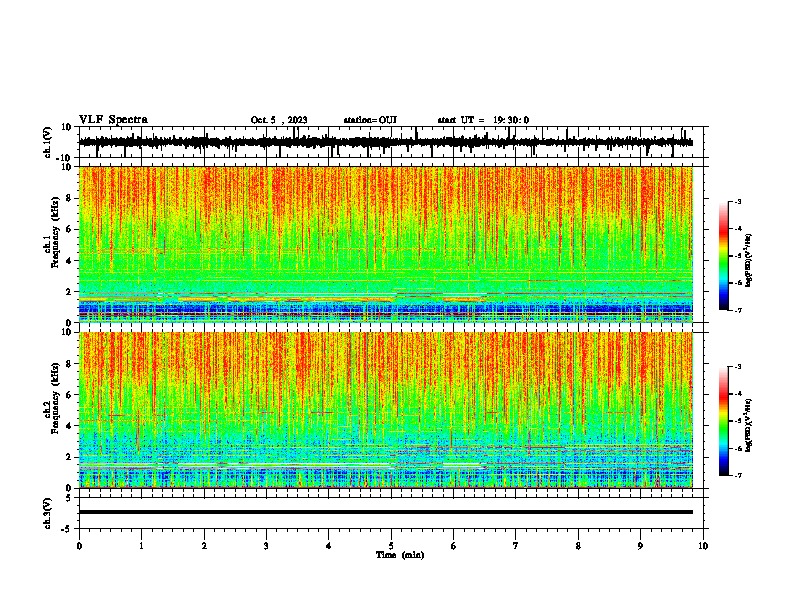Click the ch.2 spectrogram "6" kHz tick label
Screen dimensions: 792x612
(69, 395)
